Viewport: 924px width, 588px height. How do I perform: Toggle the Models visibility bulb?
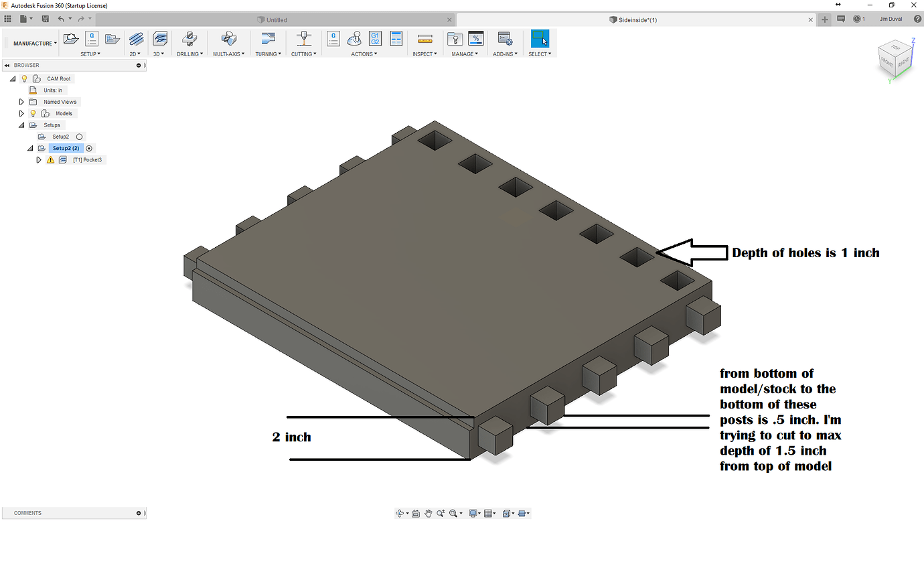pyautogui.click(x=33, y=113)
